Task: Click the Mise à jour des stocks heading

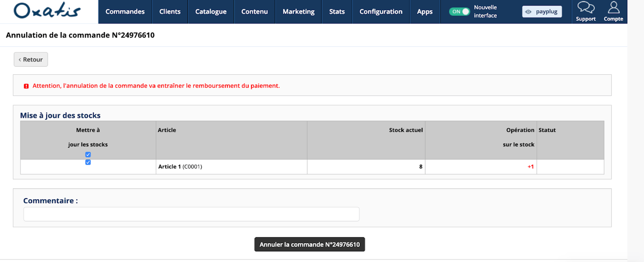Action: pos(60,115)
